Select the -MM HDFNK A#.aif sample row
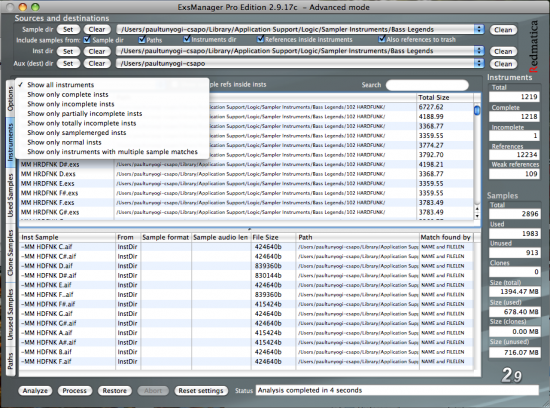550x408 pixels. pyautogui.click(x=246, y=342)
